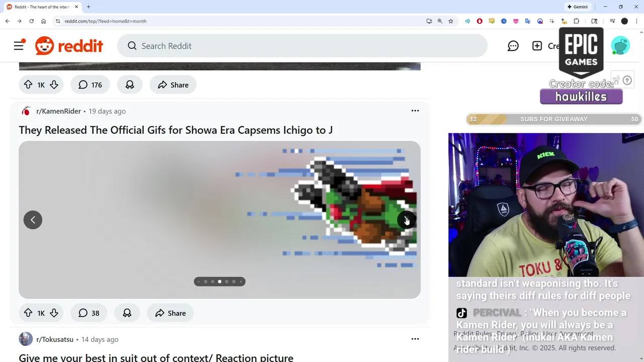The image size is (644, 362).
Task: Install app icon in address bar
Action: tap(429, 21)
